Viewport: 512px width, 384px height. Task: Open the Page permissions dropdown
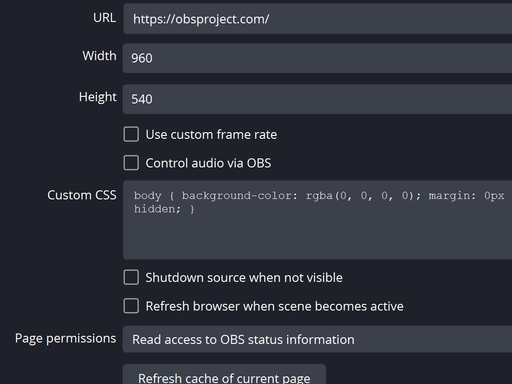click(x=318, y=339)
